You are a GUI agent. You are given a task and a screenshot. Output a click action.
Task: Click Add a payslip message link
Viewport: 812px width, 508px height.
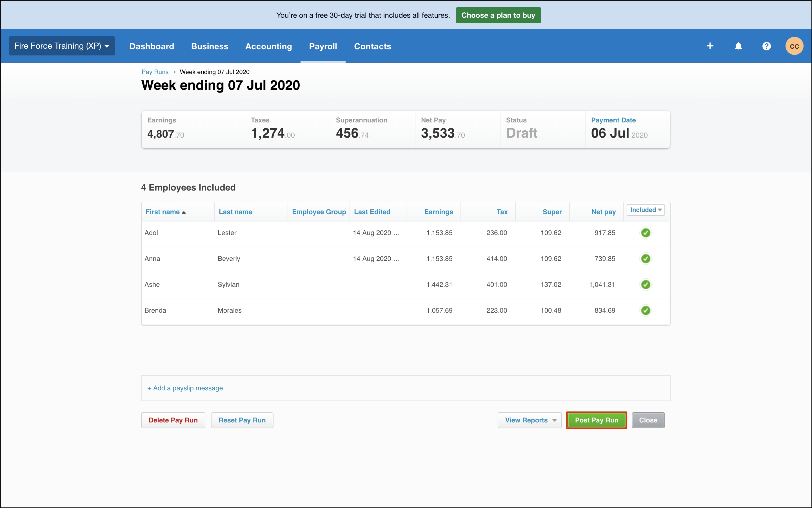pyautogui.click(x=184, y=388)
